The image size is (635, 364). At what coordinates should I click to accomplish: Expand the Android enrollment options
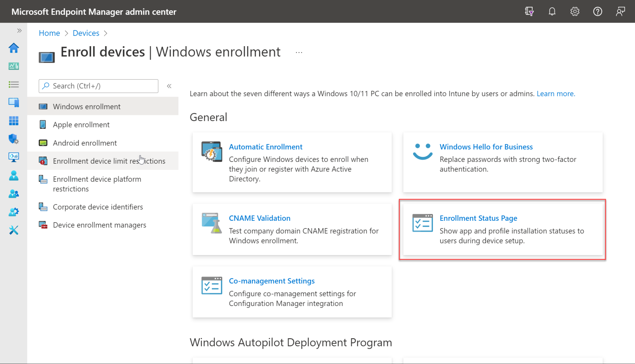click(x=85, y=143)
